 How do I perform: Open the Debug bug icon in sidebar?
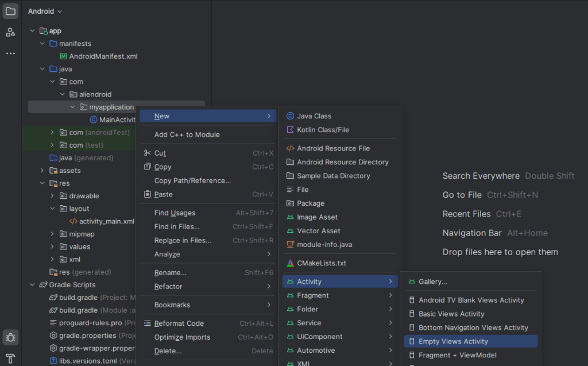click(x=10, y=337)
